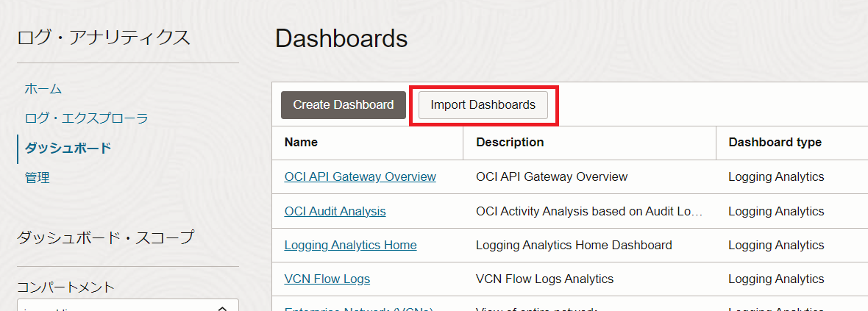868x311 pixels.
Task: Click the ログ・アナリティクス sidebar title
Action: [104, 37]
